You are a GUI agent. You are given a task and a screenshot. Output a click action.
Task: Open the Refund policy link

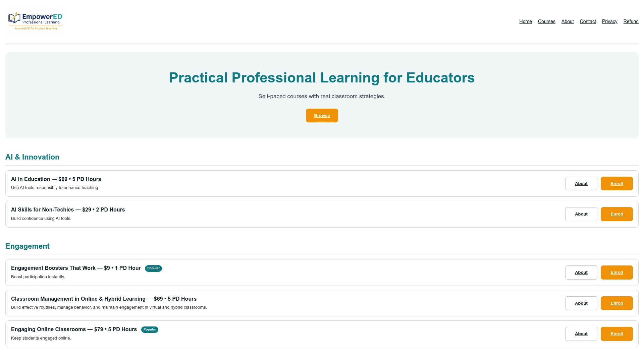pos(631,21)
